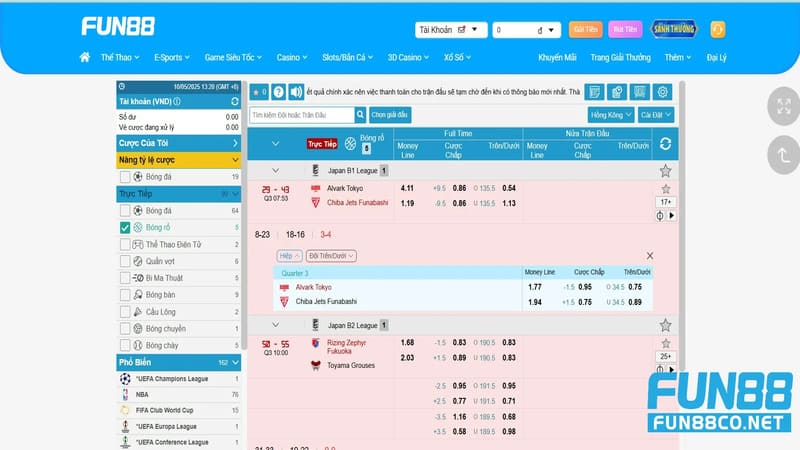
Task: Tick the Bóng chuyền checkbox
Action: tap(125, 328)
